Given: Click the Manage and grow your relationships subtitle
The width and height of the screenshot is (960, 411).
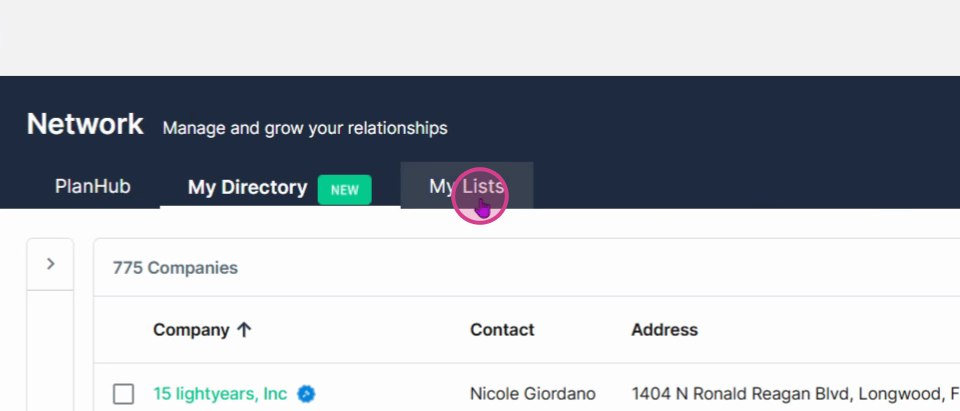Looking at the screenshot, I should [x=305, y=128].
